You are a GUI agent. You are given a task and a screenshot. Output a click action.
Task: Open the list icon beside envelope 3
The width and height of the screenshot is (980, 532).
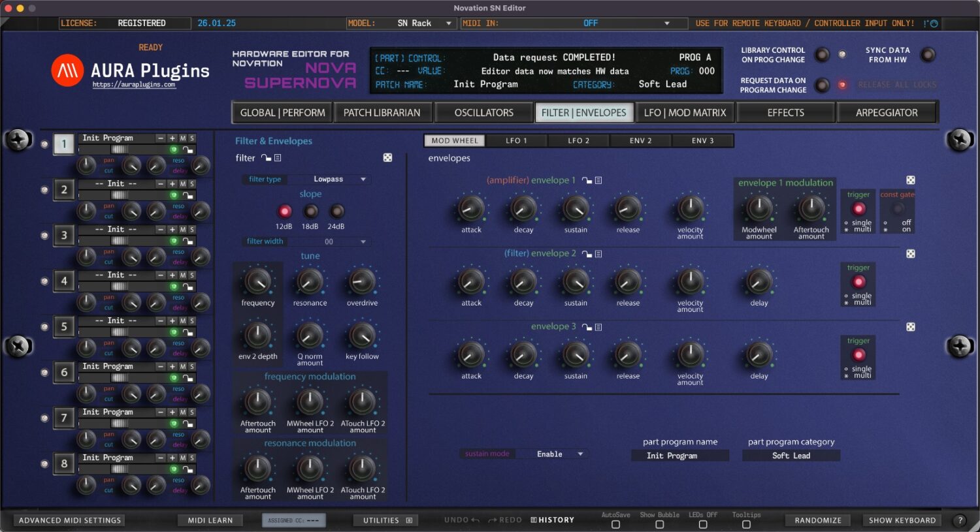599,326
